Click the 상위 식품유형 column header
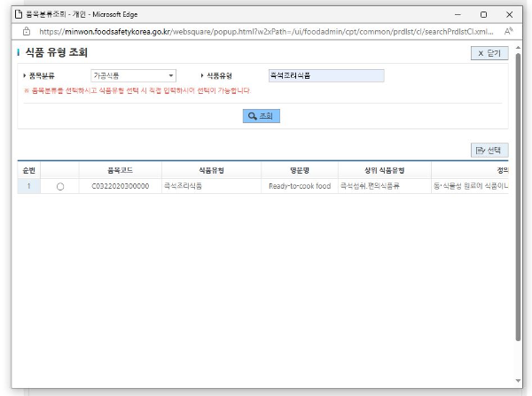The width and height of the screenshot is (532, 396). click(385, 170)
